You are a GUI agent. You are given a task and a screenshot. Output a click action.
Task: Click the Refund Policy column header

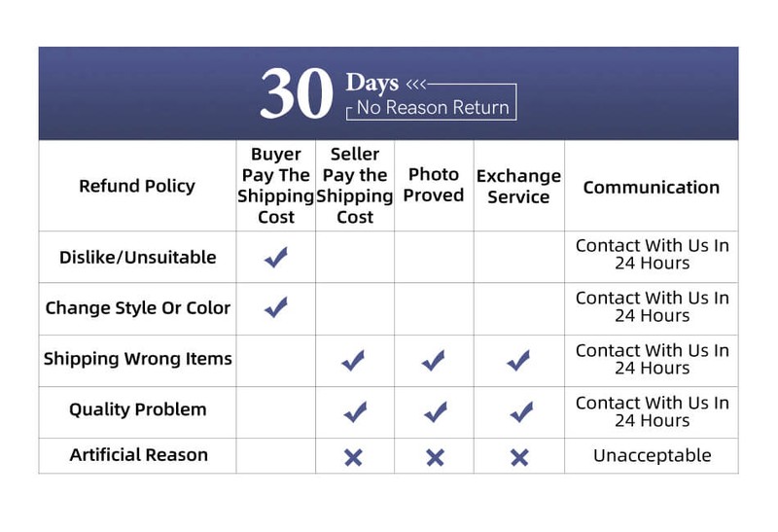137,186
